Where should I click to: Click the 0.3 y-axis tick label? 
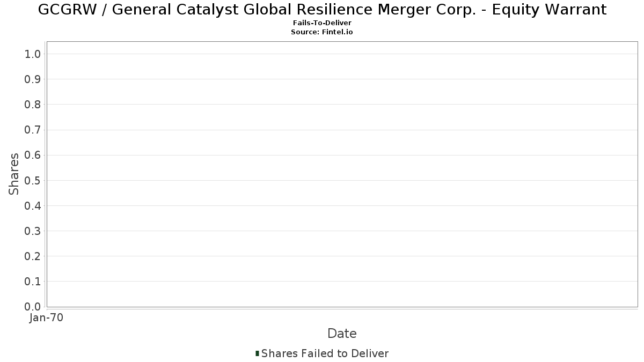click(33, 231)
